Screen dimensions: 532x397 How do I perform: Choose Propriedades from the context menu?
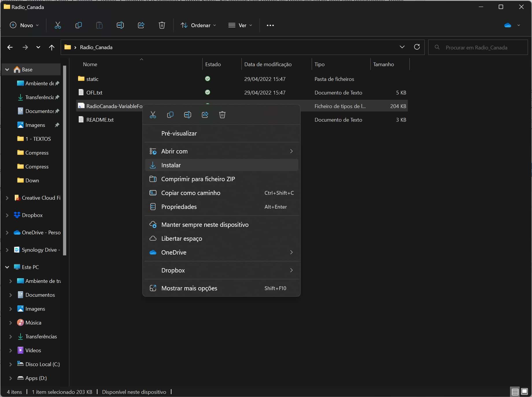(x=179, y=207)
